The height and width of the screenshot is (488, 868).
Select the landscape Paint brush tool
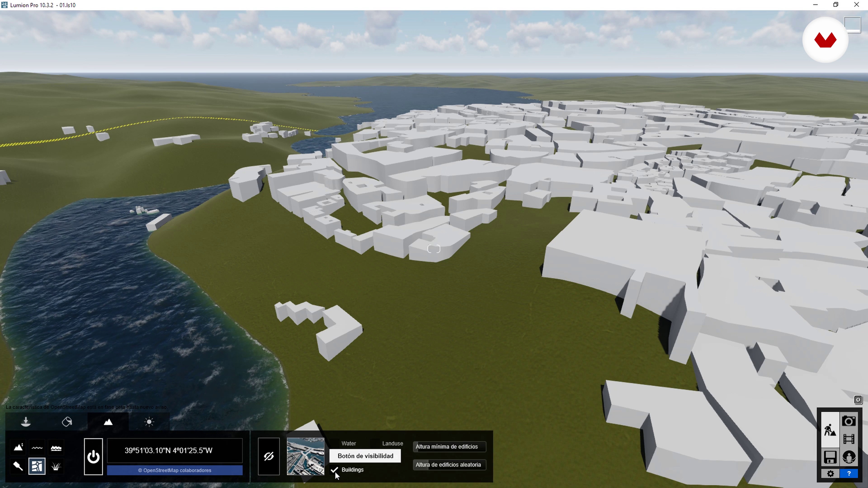(x=18, y=467)
